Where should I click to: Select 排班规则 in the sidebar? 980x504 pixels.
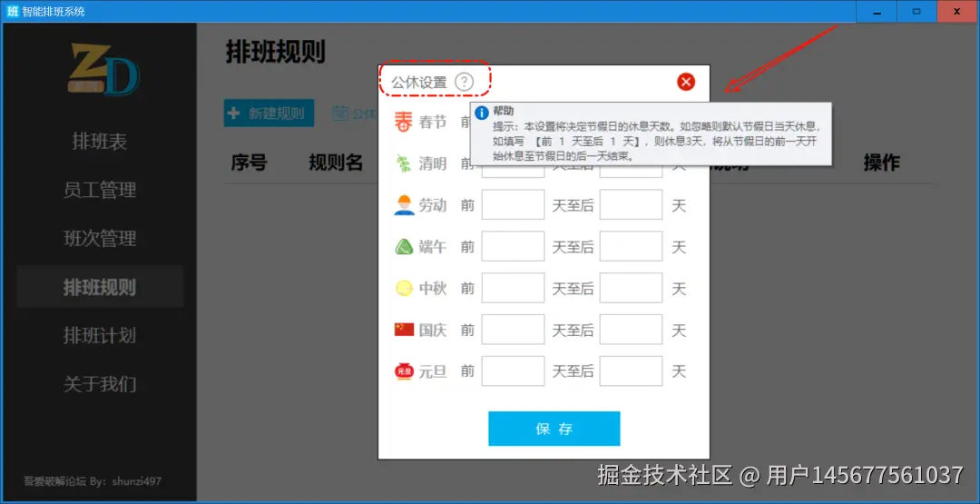pyautogui.click(x=100, y=287)
